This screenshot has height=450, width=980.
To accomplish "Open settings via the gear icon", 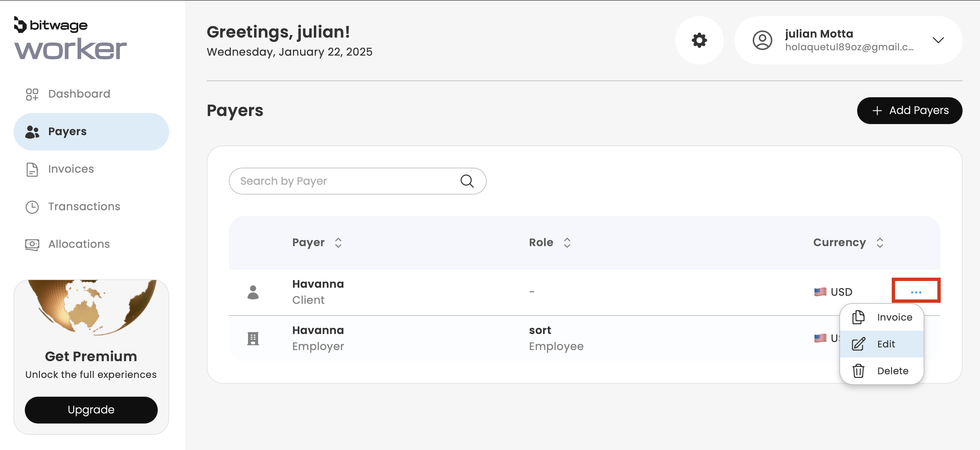I will click(699, 40).
